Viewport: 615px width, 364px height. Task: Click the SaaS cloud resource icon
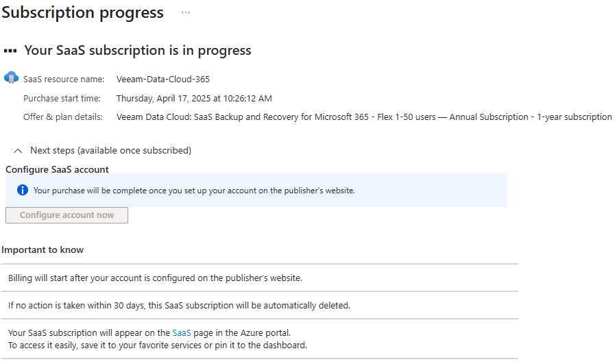click(x=11, y=77)
